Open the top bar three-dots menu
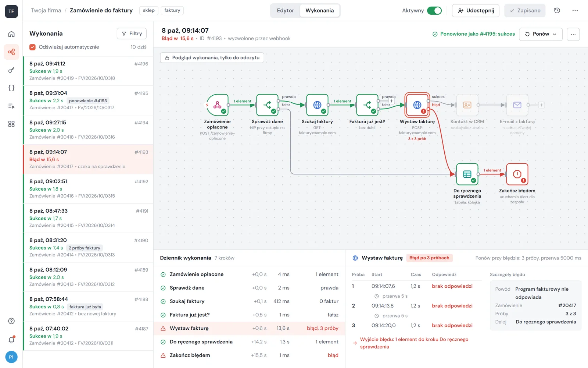Screen dimensions: 588x368 pyautogui.click(x=575, y=11)
